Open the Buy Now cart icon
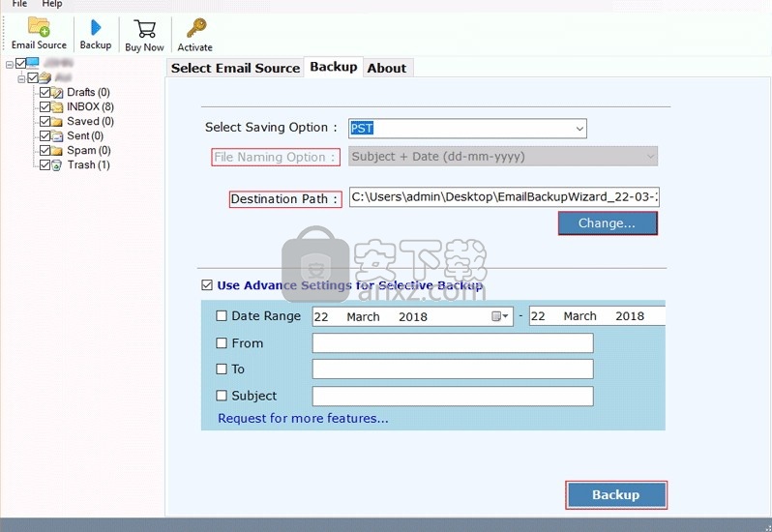 (x=144, y=29)
